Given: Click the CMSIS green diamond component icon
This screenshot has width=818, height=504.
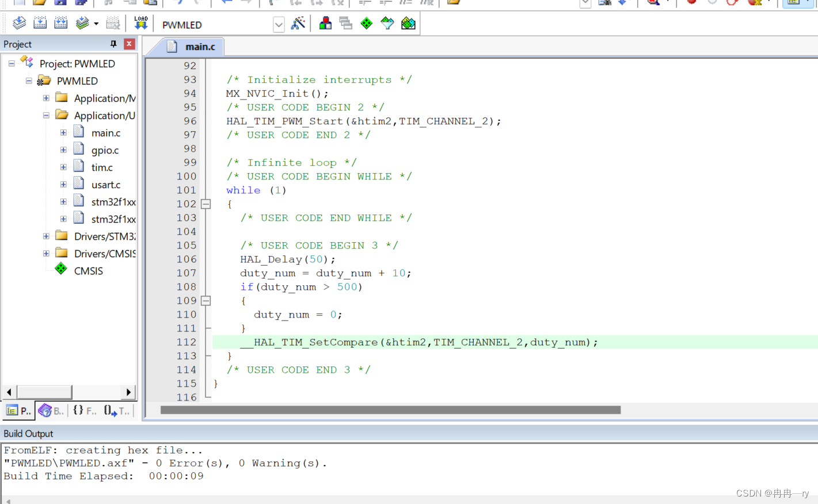Looking at the screenshot, I should [61, 269].
